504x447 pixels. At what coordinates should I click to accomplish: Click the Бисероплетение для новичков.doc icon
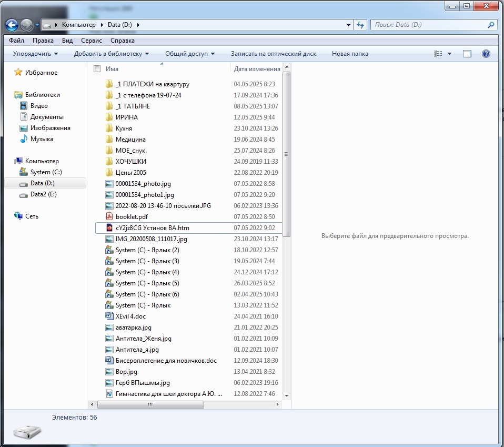click(x=109, y=360)
